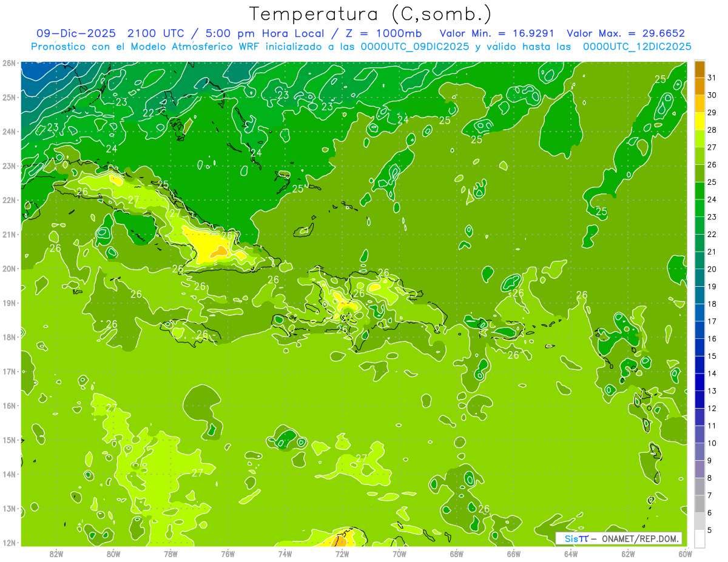Click the 'Temperatura (C,somb.)' chart title
Screen dimensions: 728x562
tap(370, 13)
